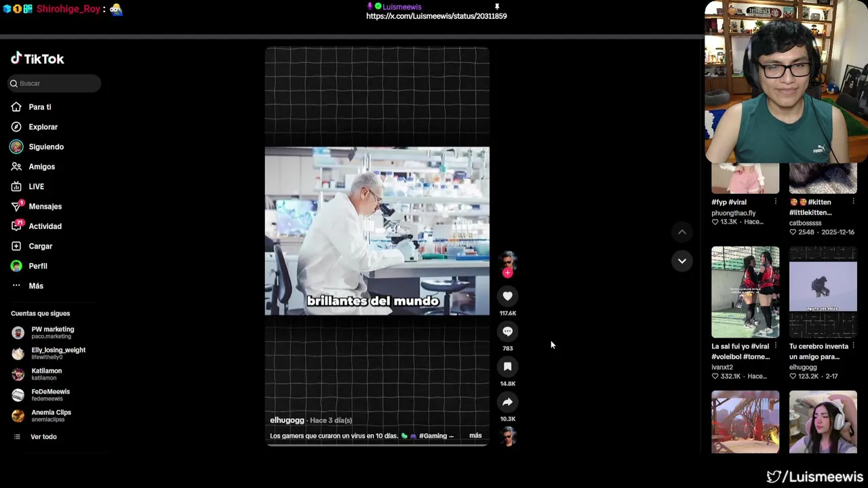Image resolution: width=868 pixels, height=488 pixels.
Task: Click Ver todo to list accounts
Action: coord(43,436)
